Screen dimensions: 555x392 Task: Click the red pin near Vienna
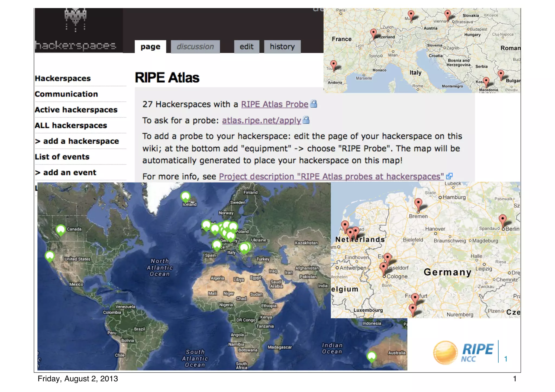pyautogui.click(x=447, y=15)
